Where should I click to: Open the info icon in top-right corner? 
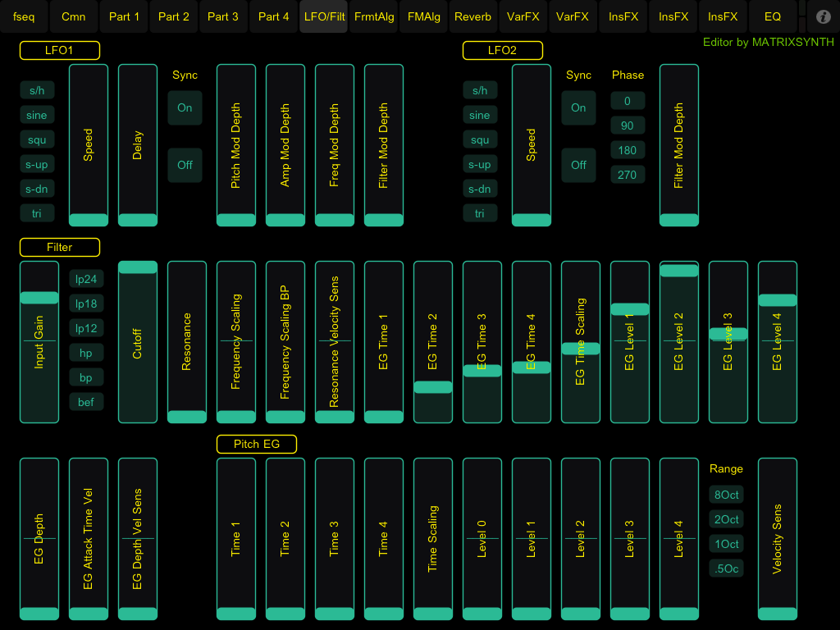(x=823, y=16)
